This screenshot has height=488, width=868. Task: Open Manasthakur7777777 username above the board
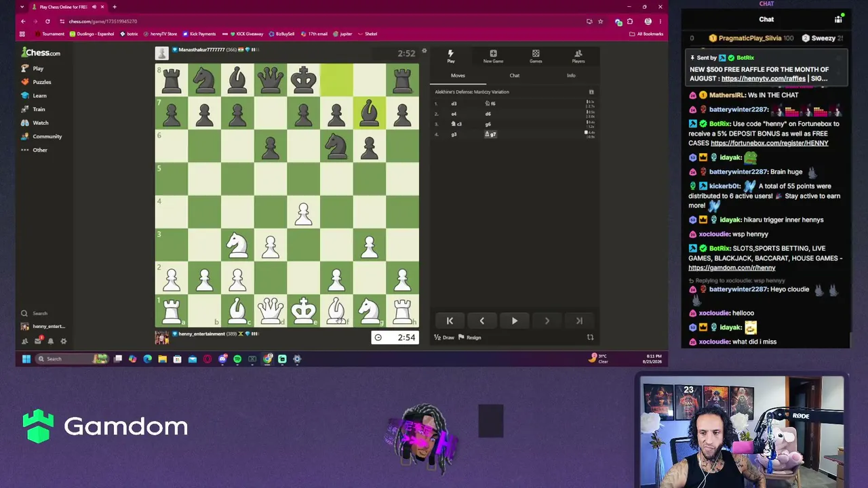201,49
